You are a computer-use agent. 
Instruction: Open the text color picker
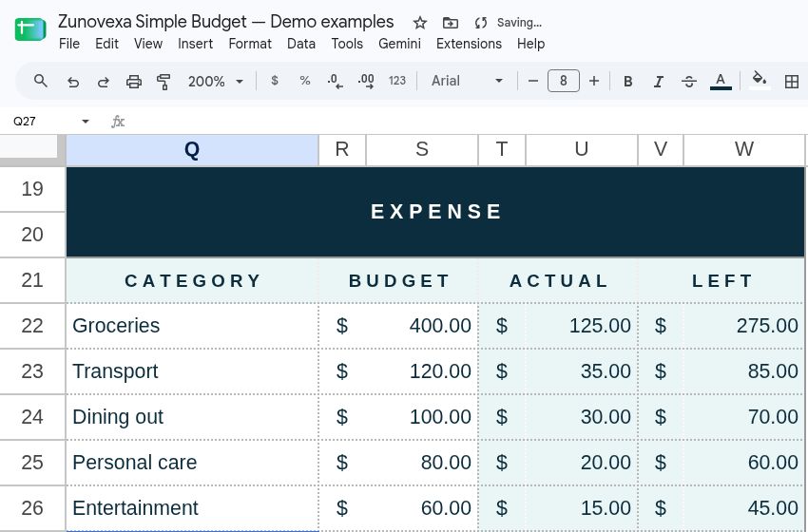tap(721, 82)
